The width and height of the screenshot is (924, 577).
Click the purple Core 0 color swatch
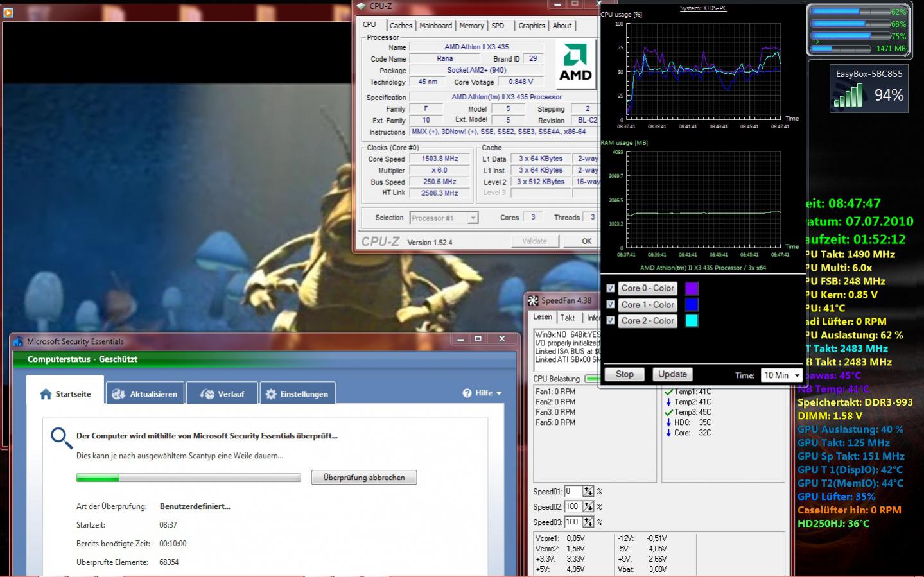click(x=692, y=289)
